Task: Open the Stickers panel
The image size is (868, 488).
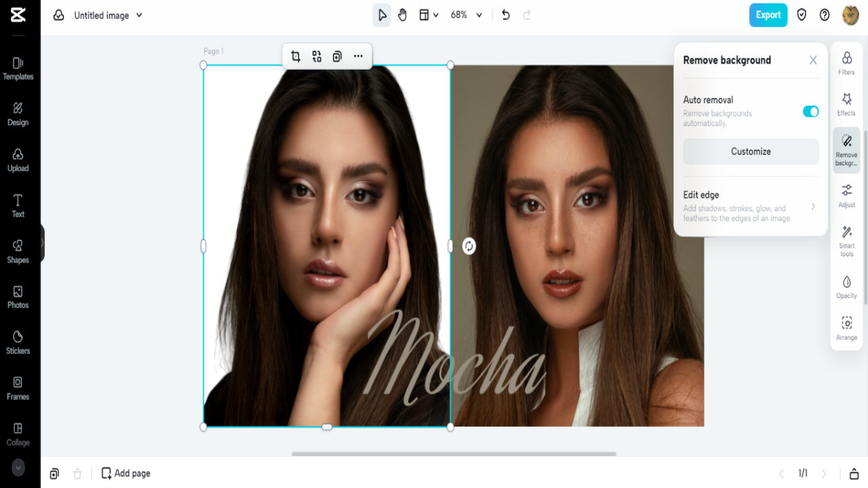Action: pos(18,342)
